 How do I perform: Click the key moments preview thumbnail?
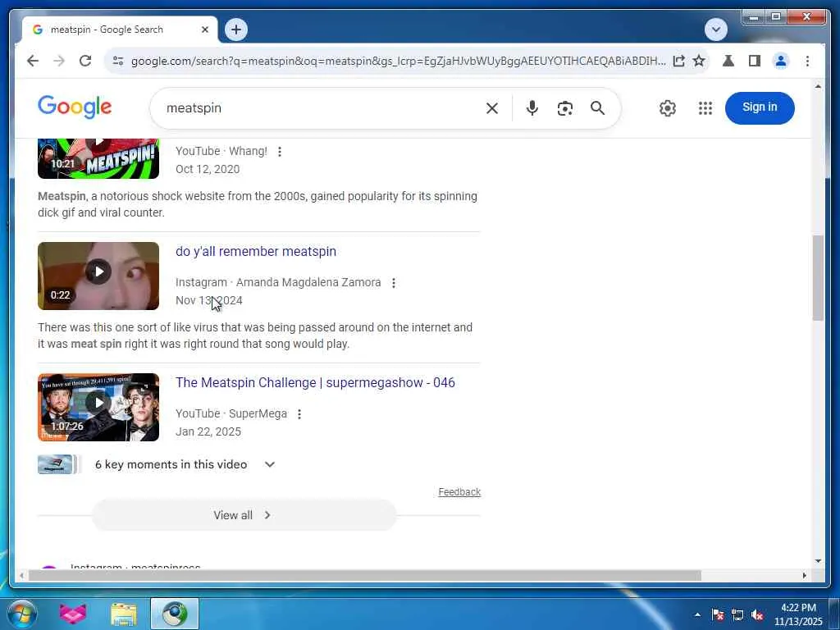tap(58, 464)
